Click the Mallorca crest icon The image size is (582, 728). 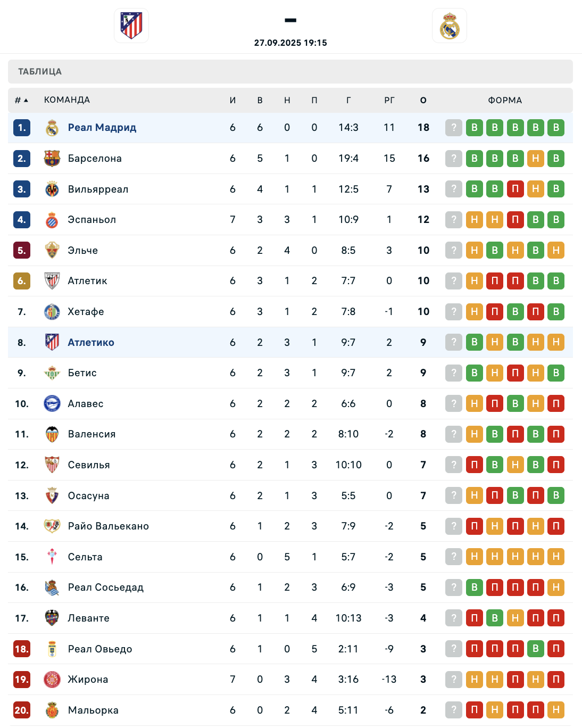52,710
